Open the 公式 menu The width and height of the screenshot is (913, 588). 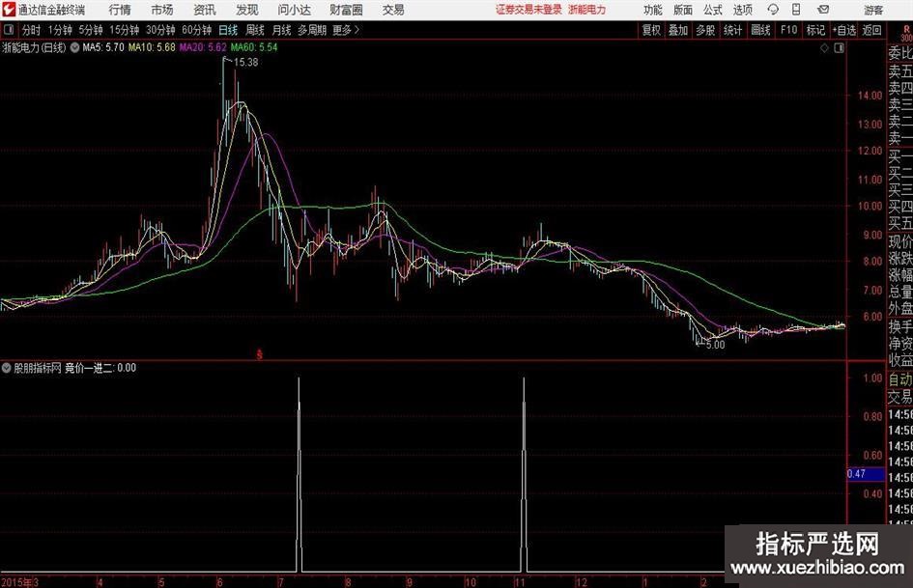713,10
